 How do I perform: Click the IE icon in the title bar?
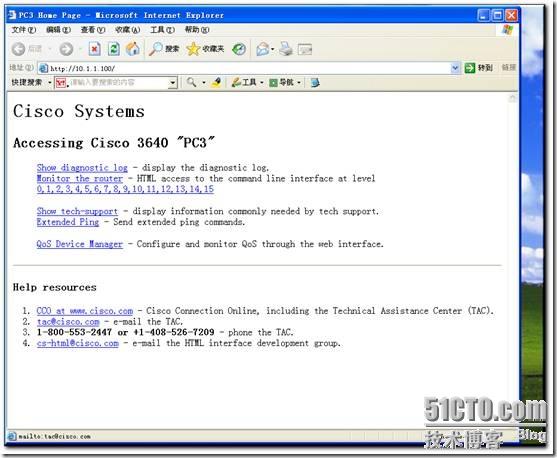[12, 15]
